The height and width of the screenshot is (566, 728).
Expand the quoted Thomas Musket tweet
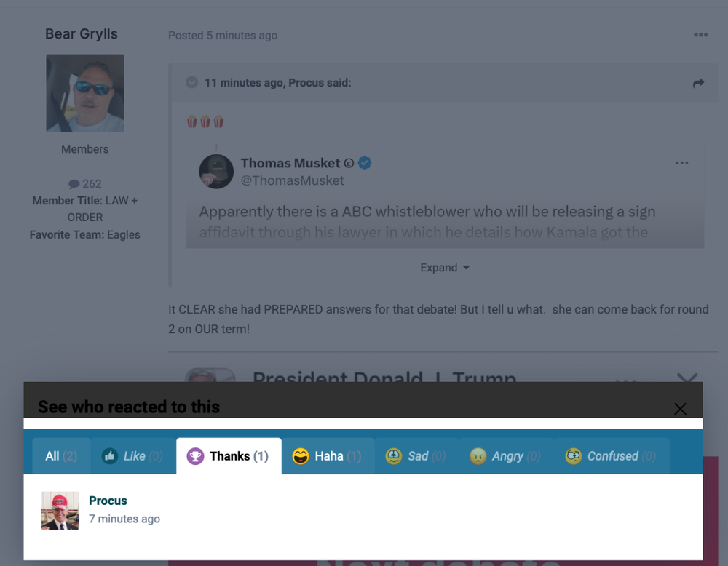pos(445,267)
